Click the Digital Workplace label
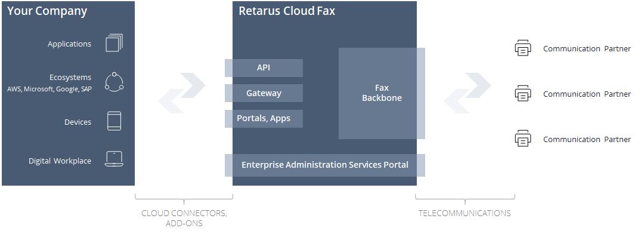 pyautogui.click(x=60, y=161)
